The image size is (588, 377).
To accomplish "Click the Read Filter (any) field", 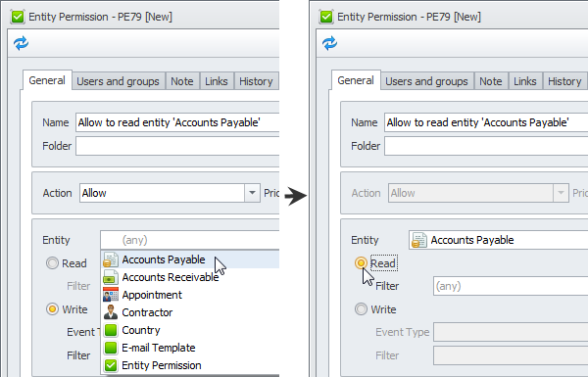I will (x=511, y=286).
